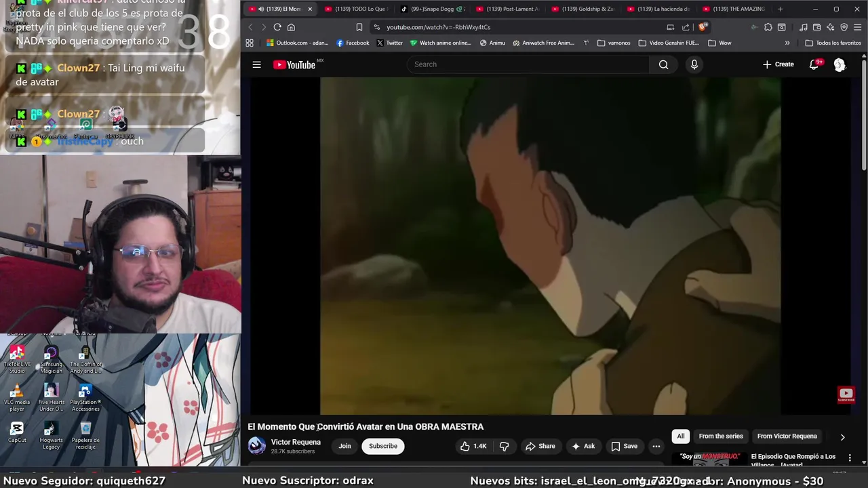
Task: Select the All filter chip
Action: point(681,436)
